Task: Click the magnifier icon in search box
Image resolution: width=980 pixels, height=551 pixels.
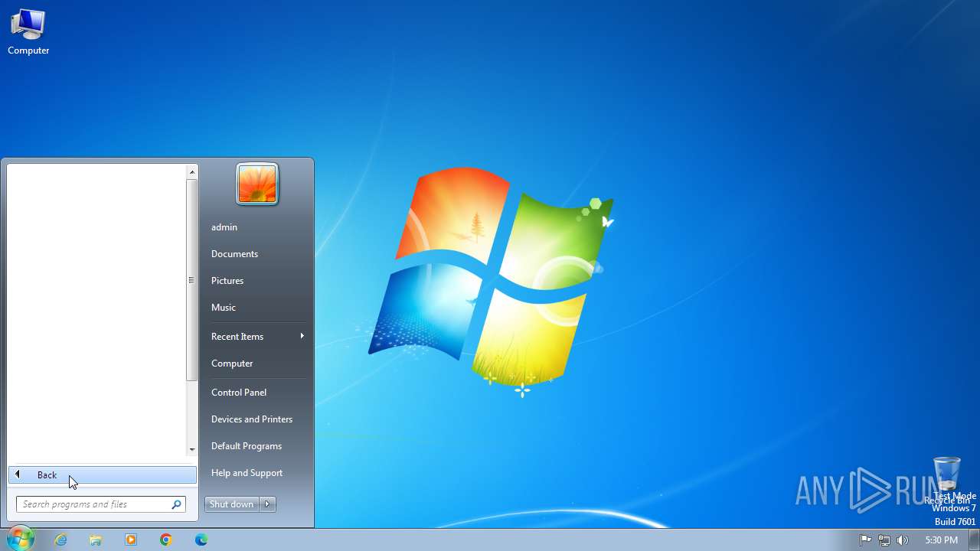Action: 176,504
